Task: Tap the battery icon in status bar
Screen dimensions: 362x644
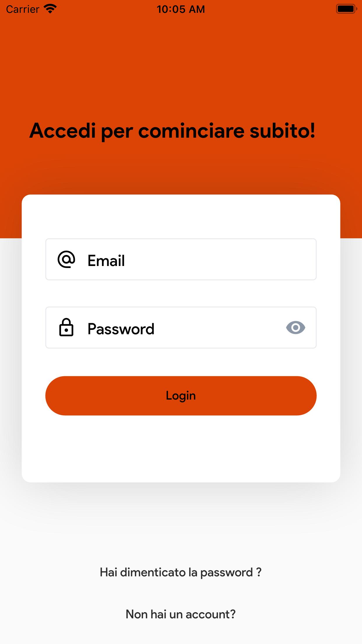Action: tap(347, 9)
